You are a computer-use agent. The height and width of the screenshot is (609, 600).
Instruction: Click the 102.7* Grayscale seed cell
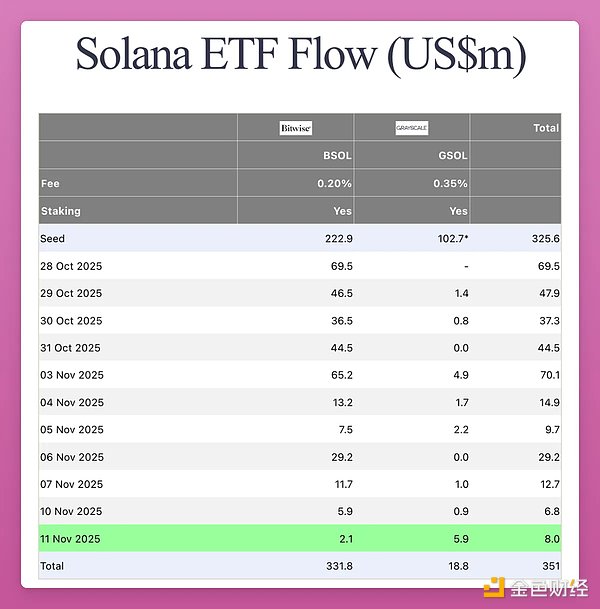[450, 239]
